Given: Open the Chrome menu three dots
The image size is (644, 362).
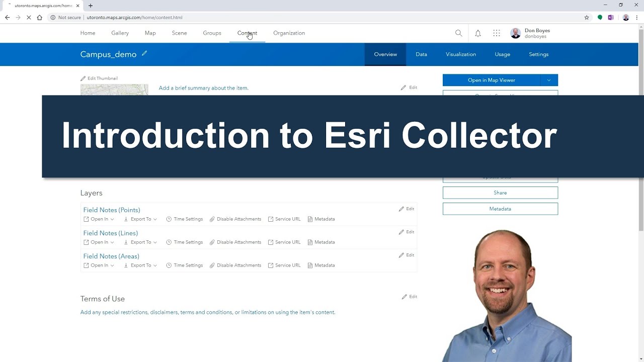Looking at the screenshot, I should (637, 17).
